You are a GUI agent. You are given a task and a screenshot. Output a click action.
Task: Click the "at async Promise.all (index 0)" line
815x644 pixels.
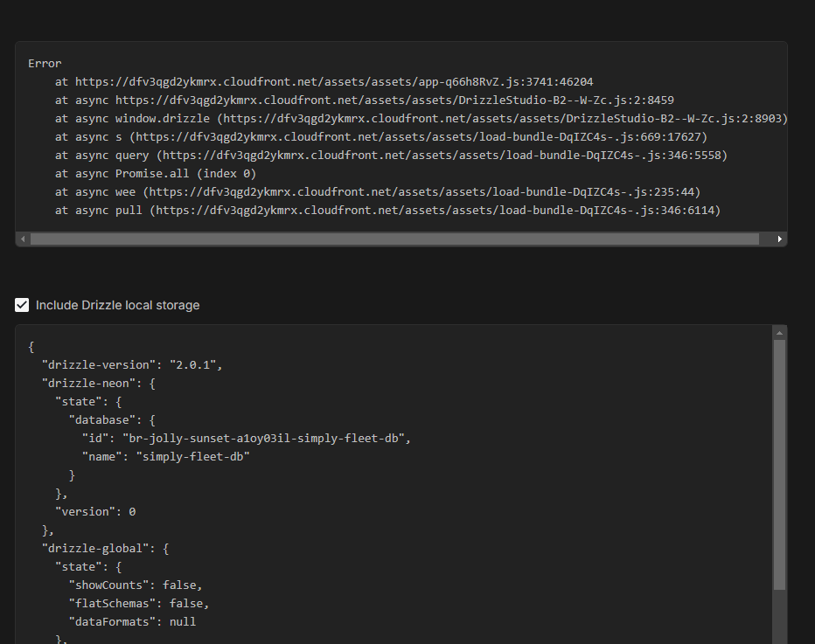point(156,174)
